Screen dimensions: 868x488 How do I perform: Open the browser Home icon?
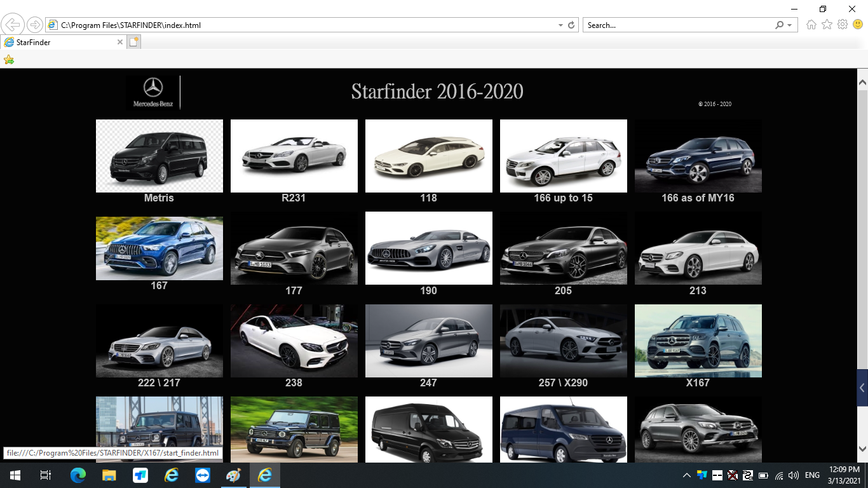[x=811, y=25]
